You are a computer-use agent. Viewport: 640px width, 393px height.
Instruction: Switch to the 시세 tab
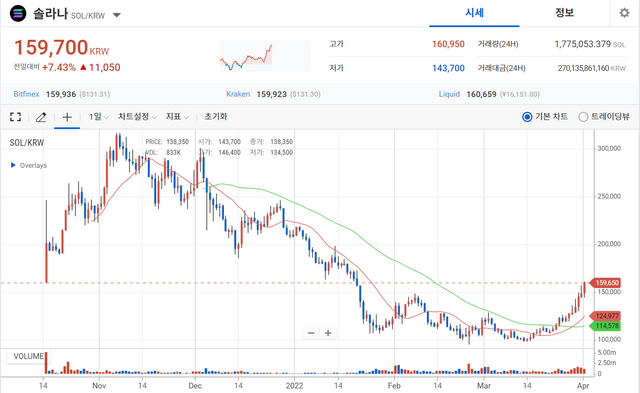tap(474, 13)
